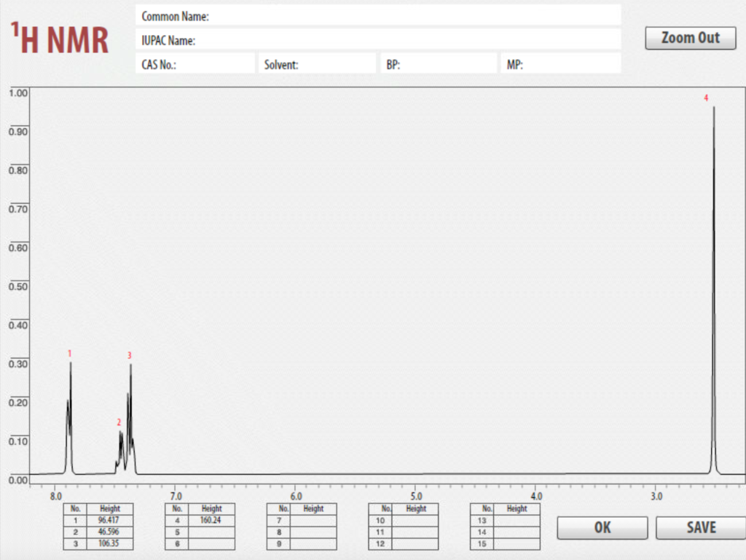This screenshot has height=560, width=746.
Task: Select peak marker 1 on the spectrum
Action: (69, 353)
